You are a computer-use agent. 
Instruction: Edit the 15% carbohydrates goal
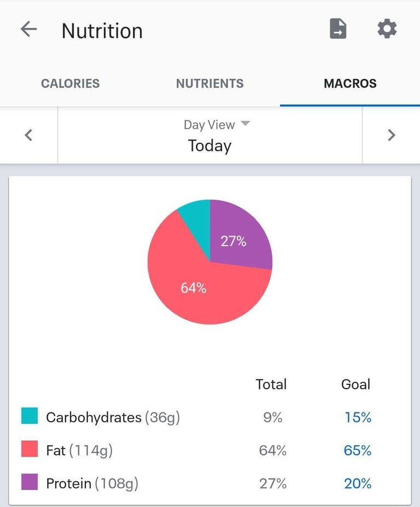(358, 417)
